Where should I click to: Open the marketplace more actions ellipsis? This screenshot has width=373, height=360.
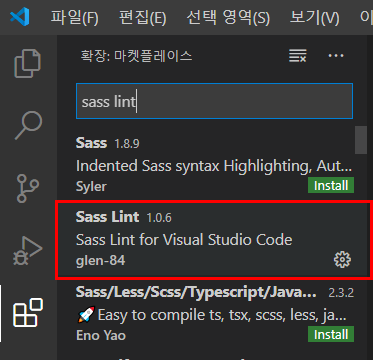point(336,56)
